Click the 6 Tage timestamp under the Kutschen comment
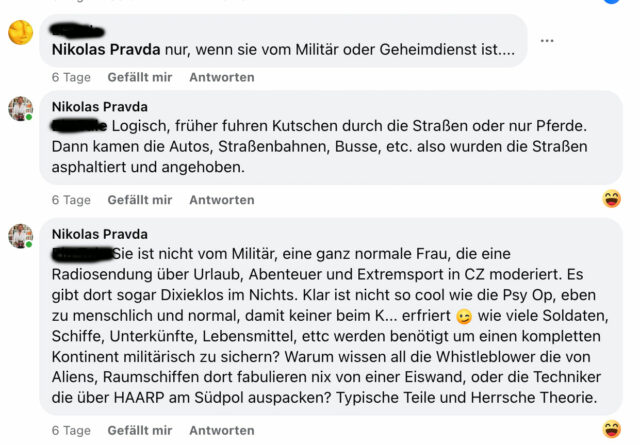This screenshot has width=640, height=445. pos(71,200)
